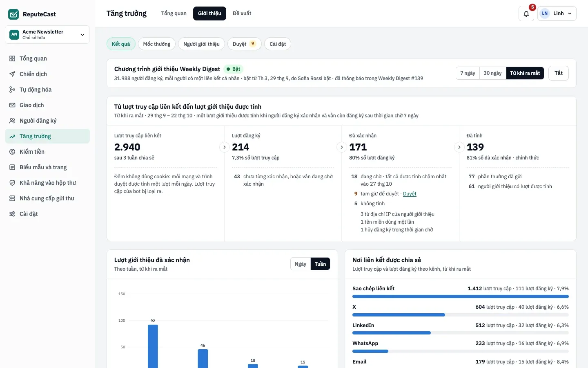Click the 2.940 link visits value
The image size is (588, 368).
(x=127, y=147)
